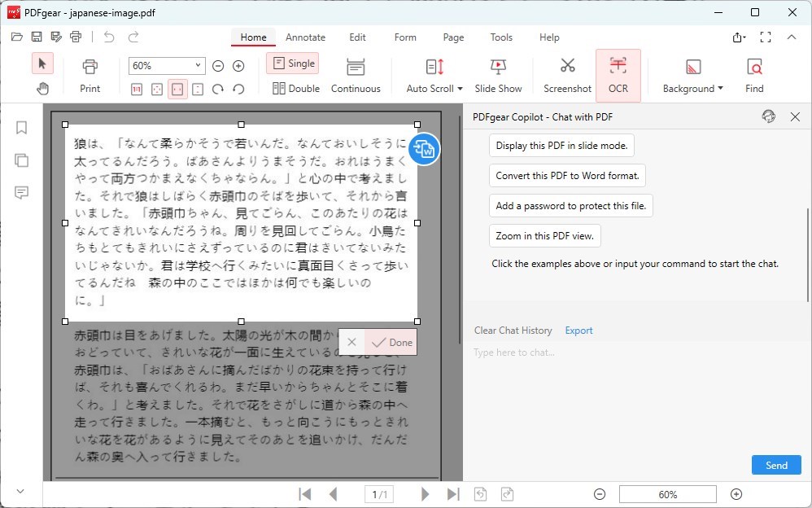Viewport: 812px width, 508px height.
Task: Click the quick-access print icon
Action: tap(76, 37)
